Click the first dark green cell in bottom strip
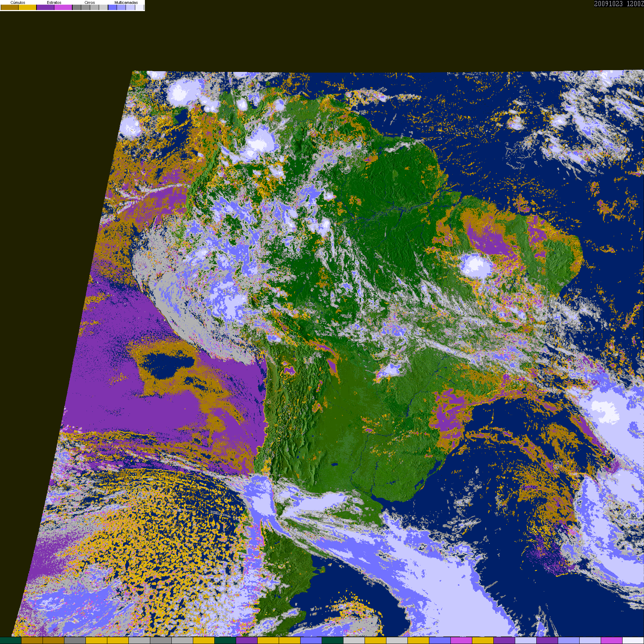644x644 pixels. point(11,640)
